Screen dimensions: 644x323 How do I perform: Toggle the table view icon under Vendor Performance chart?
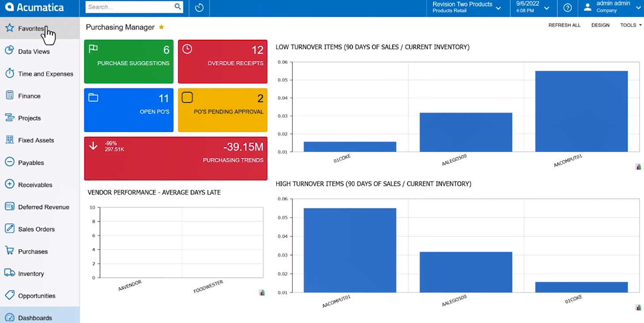pyautogui.click(x=261, y=292)
